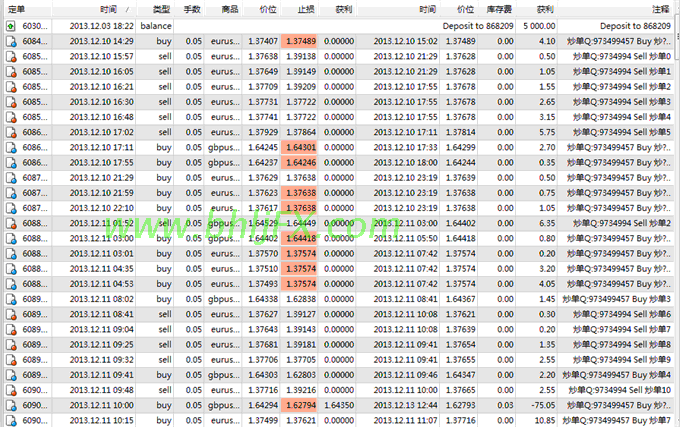Select order icon for buy opened 2013.12.10 21:59
The image size is (680, 427).
pos(11,193)
